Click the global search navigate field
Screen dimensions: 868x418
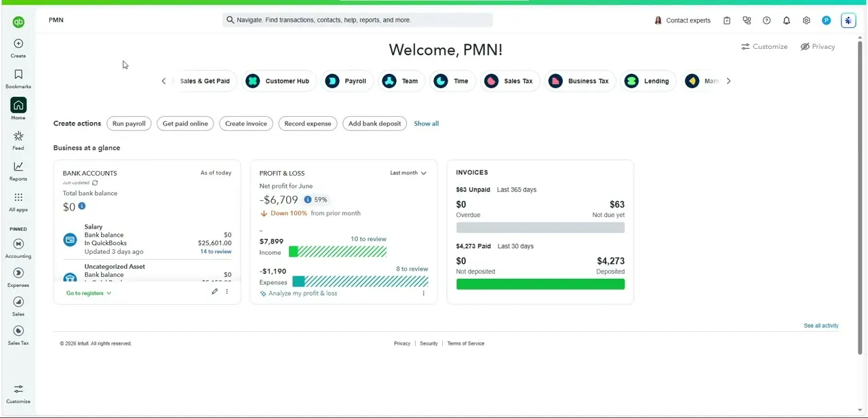(x=357, y=20)
